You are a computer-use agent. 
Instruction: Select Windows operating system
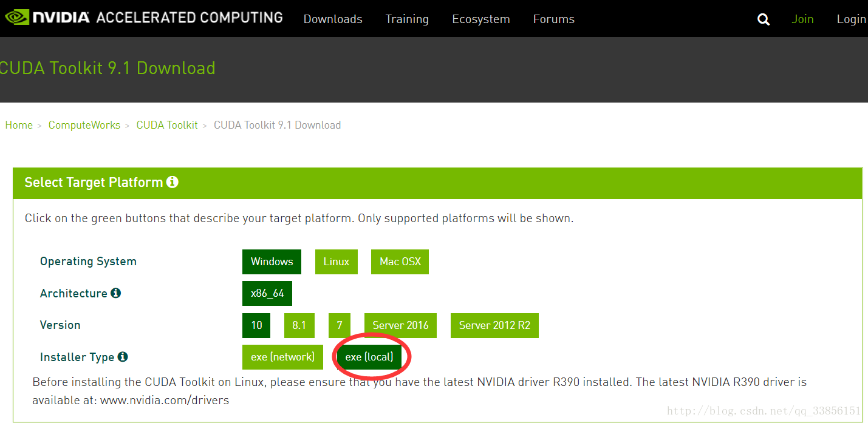pyautogui.click(x=272, y=262)
